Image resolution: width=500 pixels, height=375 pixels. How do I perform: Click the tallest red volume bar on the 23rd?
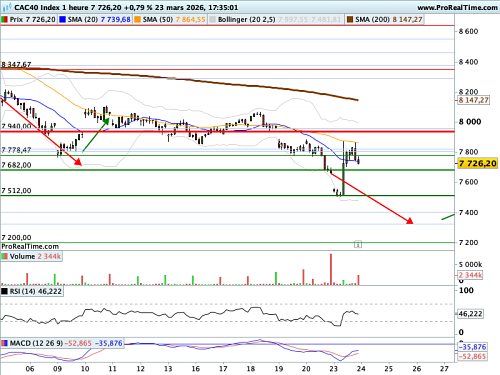(x=331, y=269)
